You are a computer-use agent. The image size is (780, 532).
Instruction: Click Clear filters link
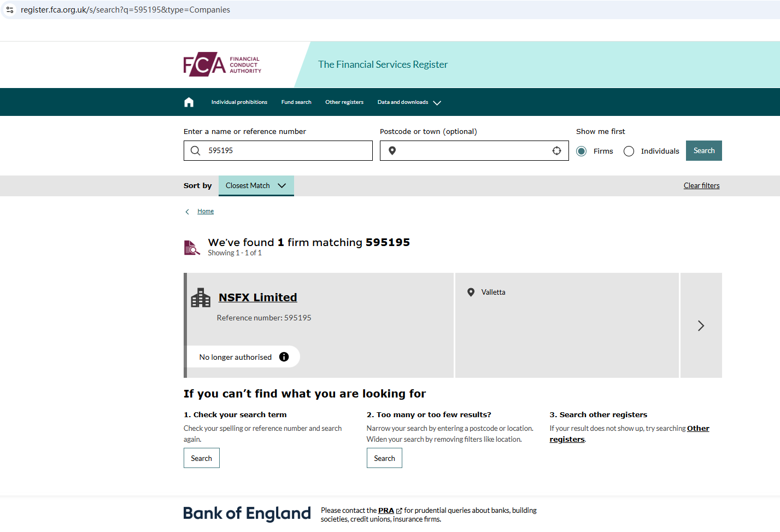(x=702, y=186)
